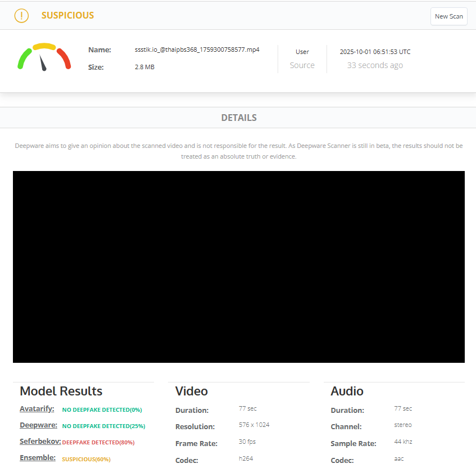Open the Deepware model link

(x=37, y=425)
